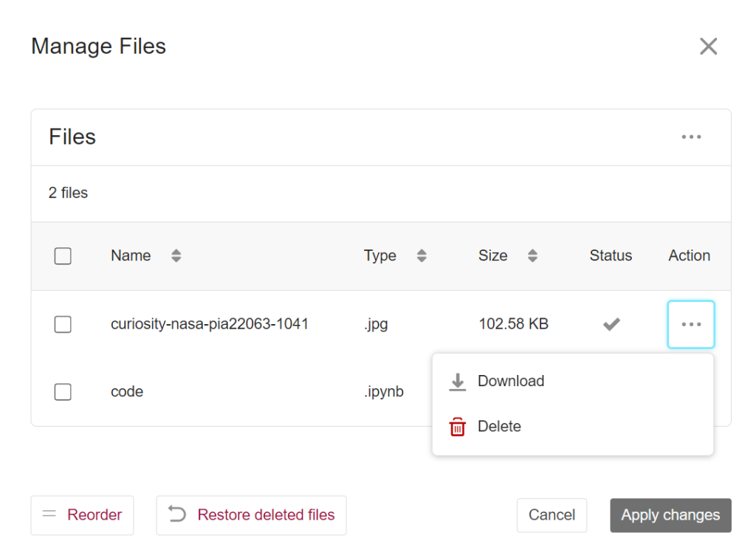This screenshot has height=550, width=756.
Task: Click the Reorder drag-lines icon
Action: 49,515
